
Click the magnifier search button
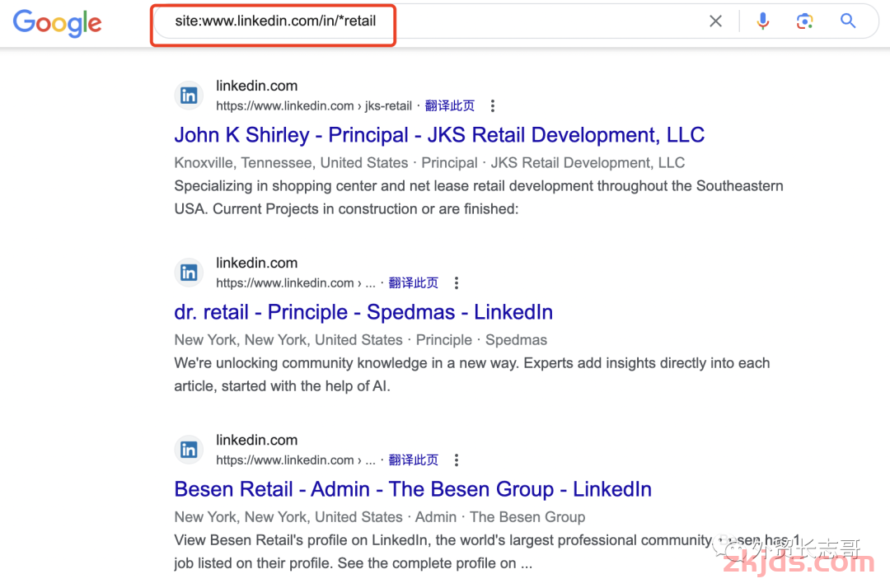tap(848, 21)
